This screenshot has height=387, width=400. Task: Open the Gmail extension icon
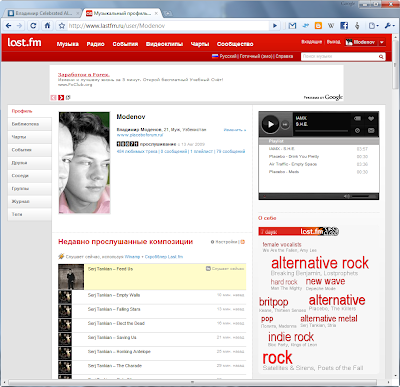point(292,26)
